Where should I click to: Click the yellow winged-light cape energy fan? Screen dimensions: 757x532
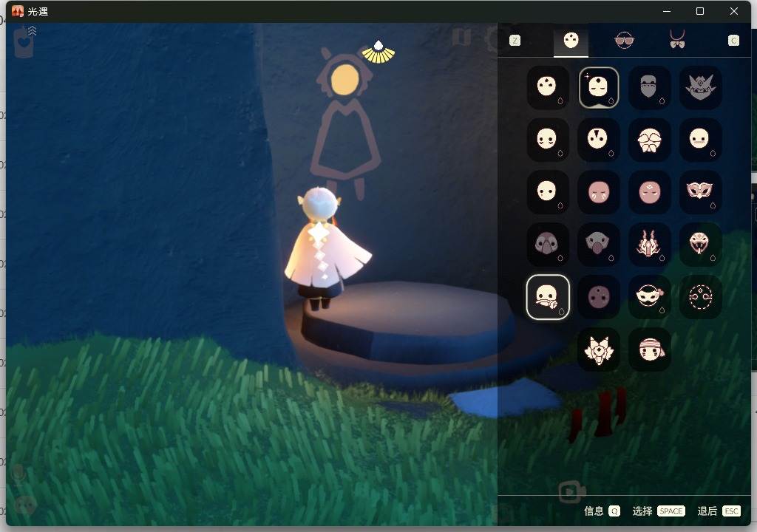(x=378, y=52)
